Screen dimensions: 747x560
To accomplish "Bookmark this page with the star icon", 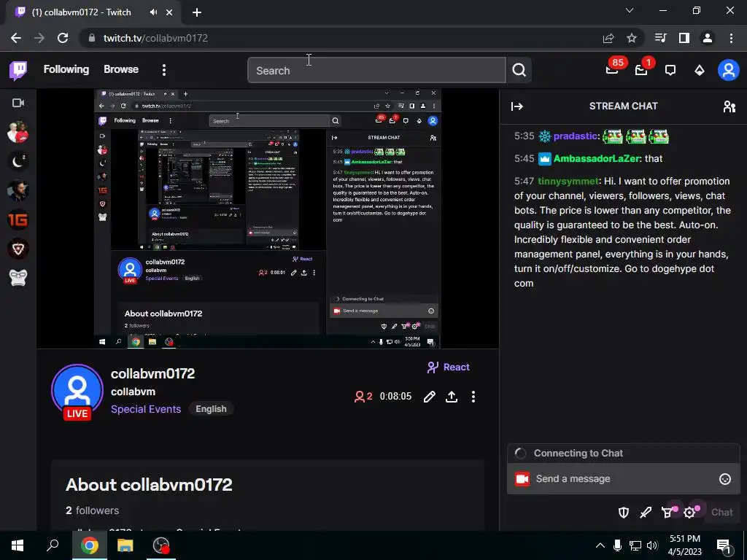I will coord(631,38).
